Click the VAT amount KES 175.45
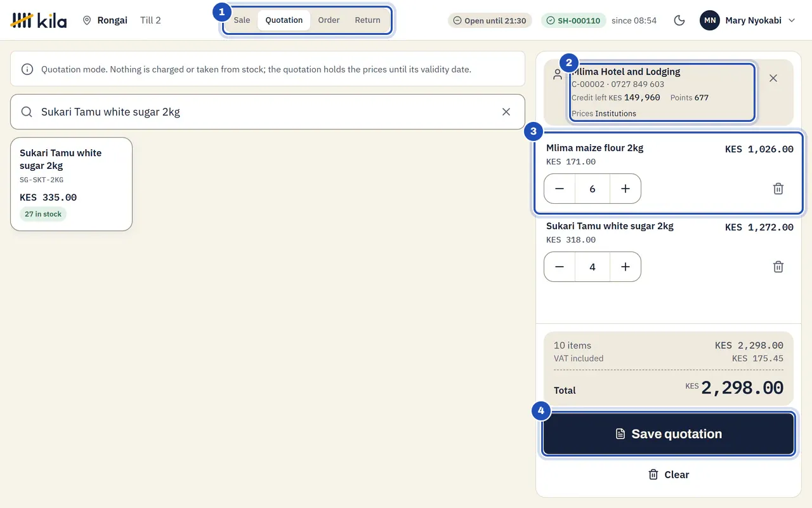Image resolution: width=812 pixels, height=508 pixels. click(x=757, y=358)
